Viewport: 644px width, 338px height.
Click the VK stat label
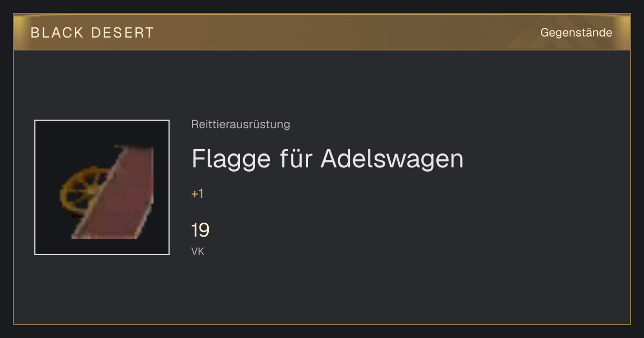pyautogui.click(x=197, y=251)
